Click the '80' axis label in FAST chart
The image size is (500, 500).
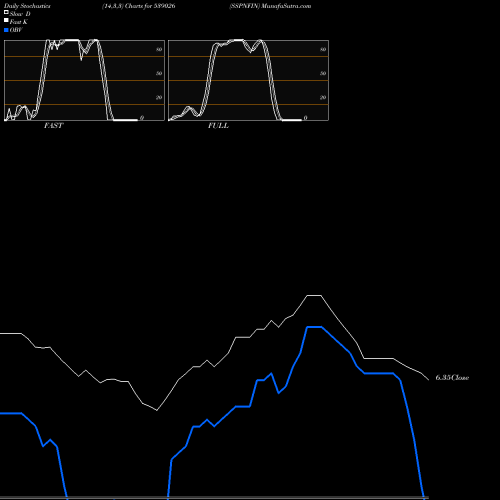pos(159,49)
